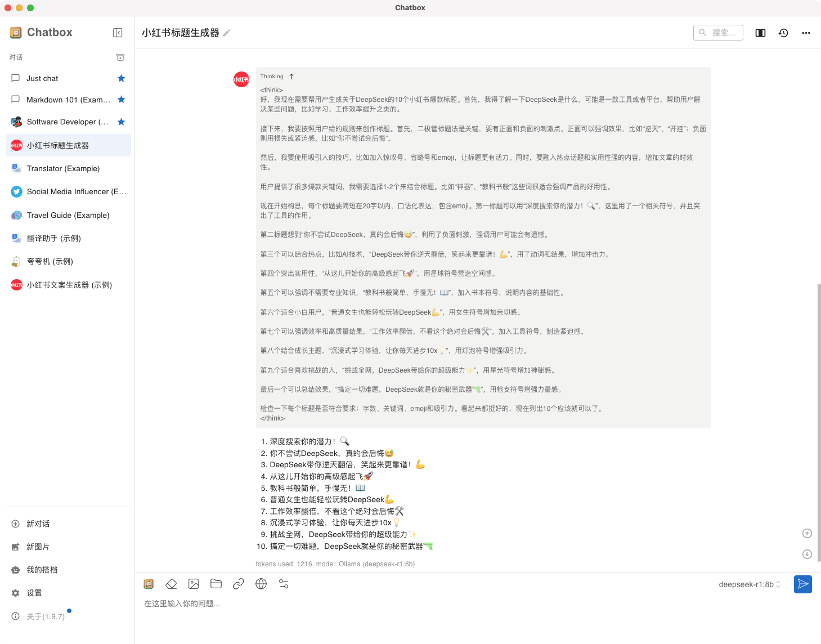
Task: Send message with the blue send button
Action: click(x=803, y=584)
